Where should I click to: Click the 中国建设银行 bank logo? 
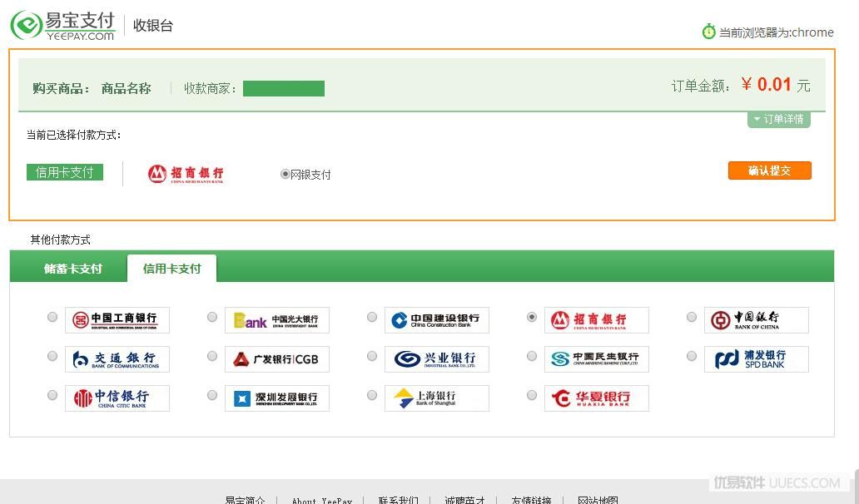(x=437, y=320)
